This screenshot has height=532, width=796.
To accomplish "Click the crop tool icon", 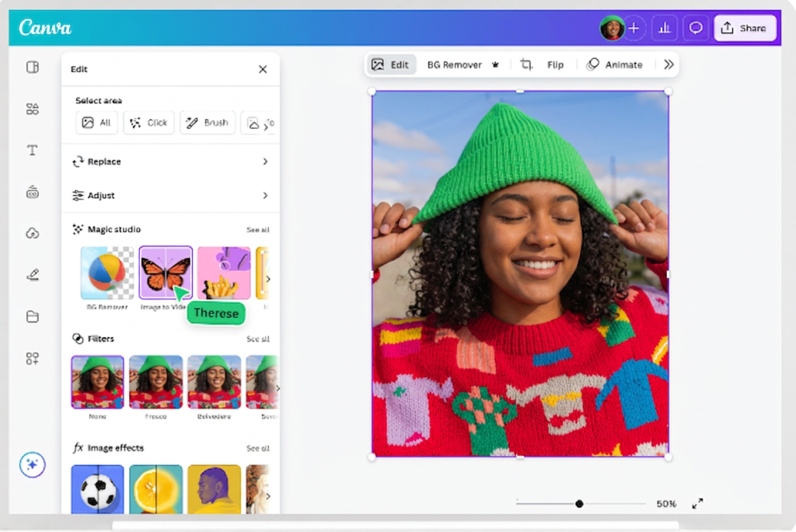I will tap(526, 64).
